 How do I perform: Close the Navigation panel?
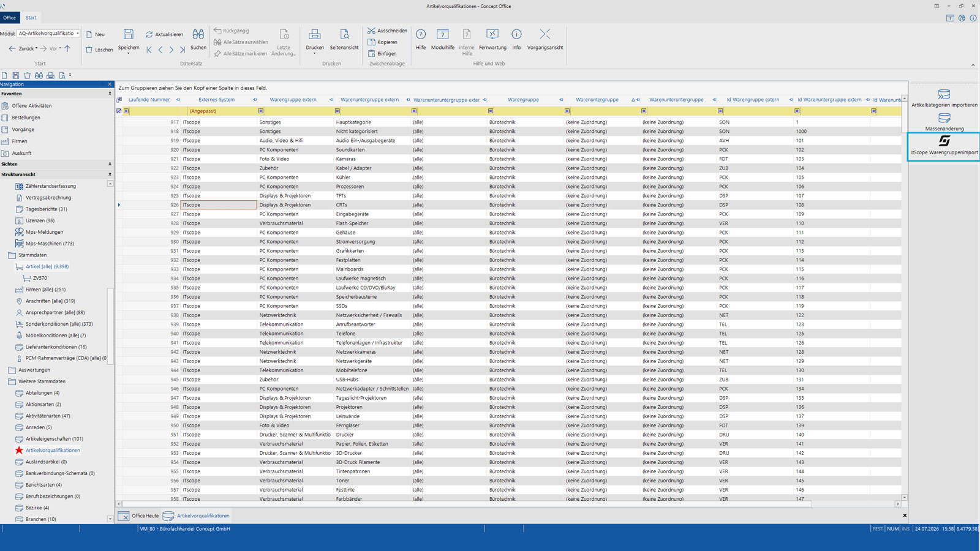[x=110, y=84]
